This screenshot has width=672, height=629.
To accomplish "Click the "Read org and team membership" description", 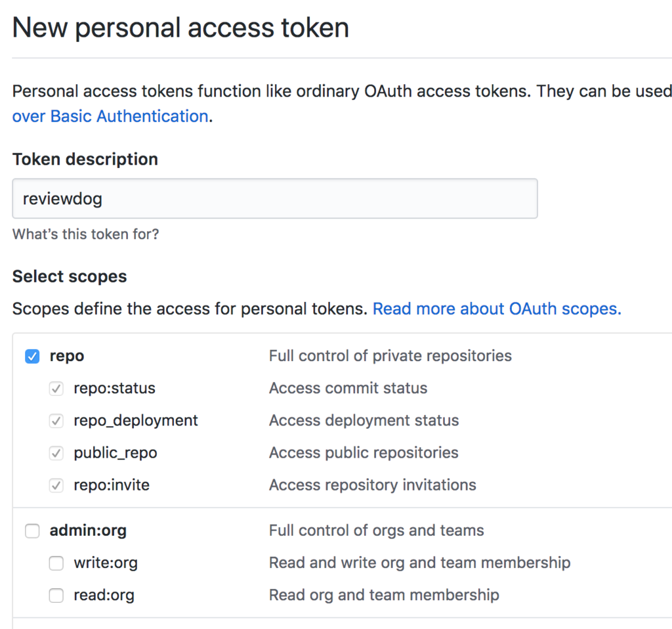I will (x=384, y=595).
